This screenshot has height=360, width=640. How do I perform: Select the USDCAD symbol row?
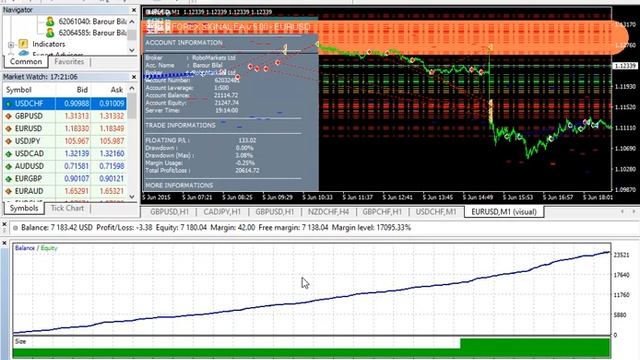click(x=64, y=154)
